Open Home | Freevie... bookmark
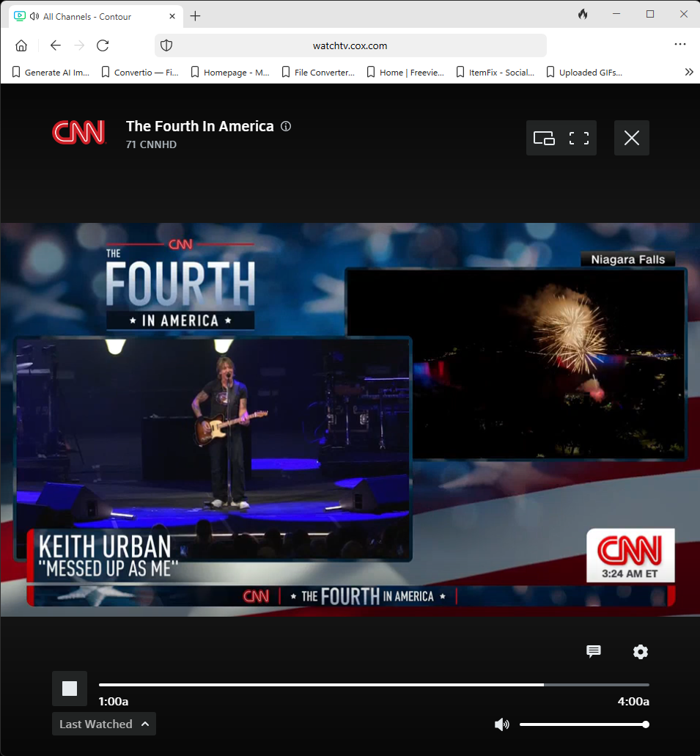This screenshot has height=756, width=700. coord(405,73)
